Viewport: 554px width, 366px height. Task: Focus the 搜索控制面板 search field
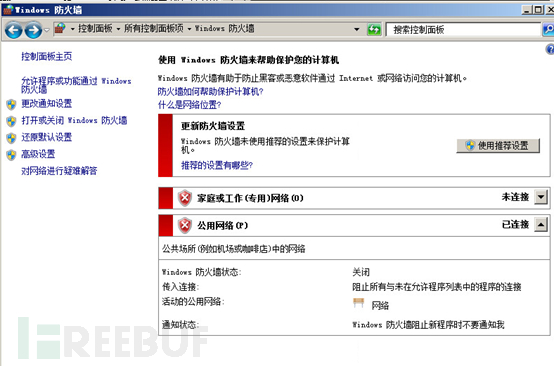(463, 30)
